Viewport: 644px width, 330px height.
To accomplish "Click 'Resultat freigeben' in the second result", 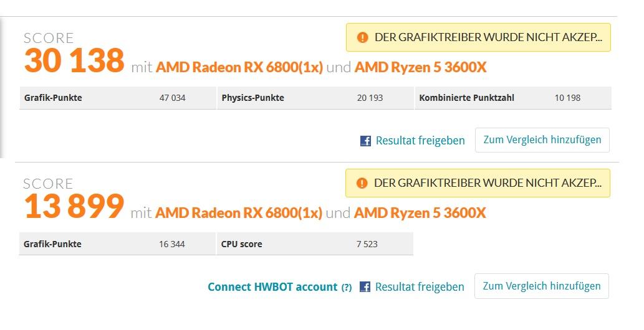I will point(420,287).
